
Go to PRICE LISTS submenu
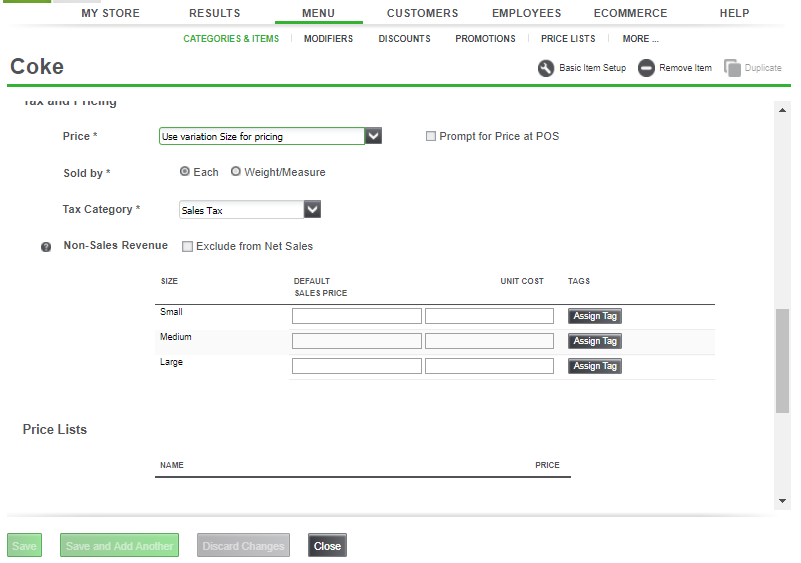click(x=568, y=39)
